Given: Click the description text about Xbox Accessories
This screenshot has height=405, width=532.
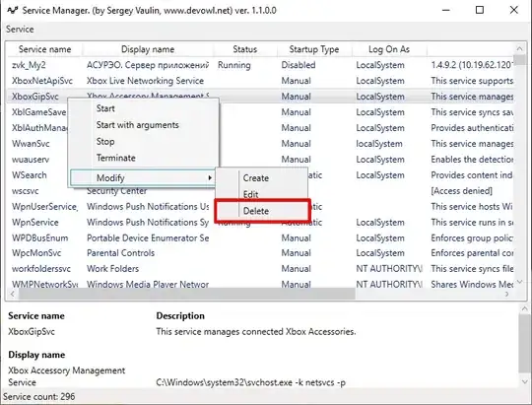Looking at the screenshot, I should tap(256, 331).
